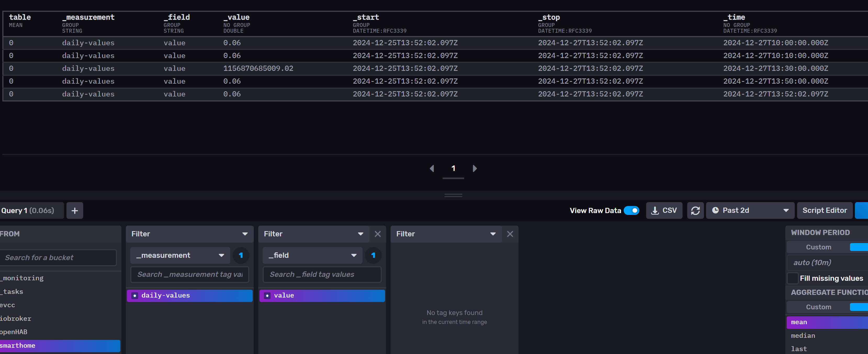The height and width of the screenshot is (354, 868).
Task: Remove the _field filter with X
Action: (x=377, y=234)
